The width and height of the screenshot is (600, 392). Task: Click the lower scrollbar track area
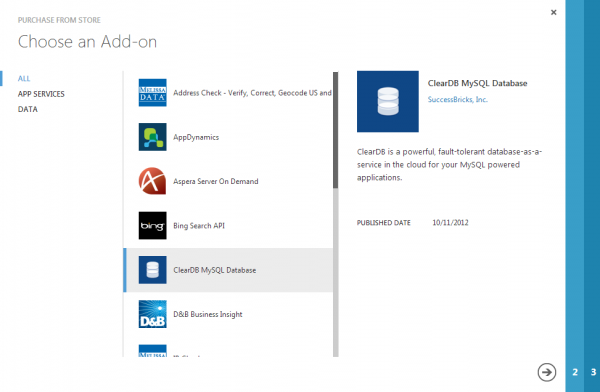click(x=336, y=273)
